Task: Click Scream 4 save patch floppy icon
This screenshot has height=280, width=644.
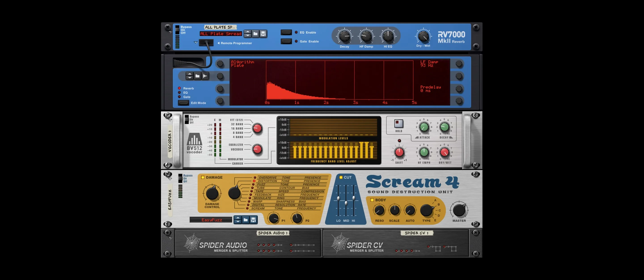Action: 253,220
